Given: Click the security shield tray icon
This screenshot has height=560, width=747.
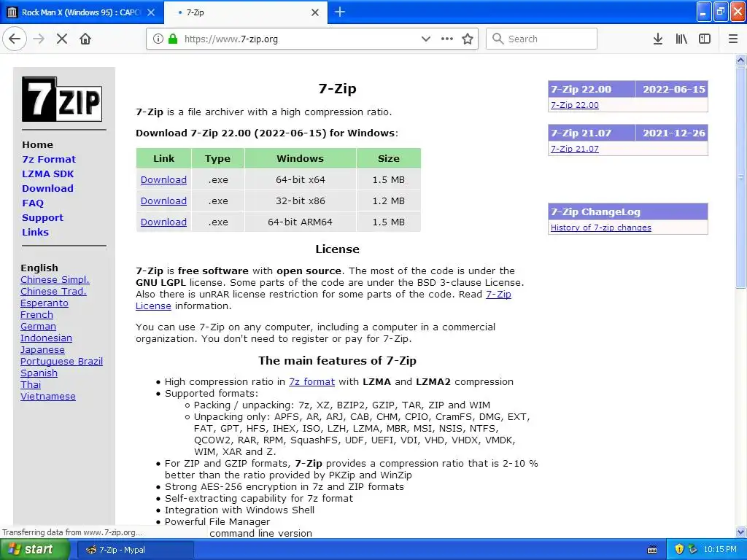Looking at the screenshot, I should click(x=679, y=549).
